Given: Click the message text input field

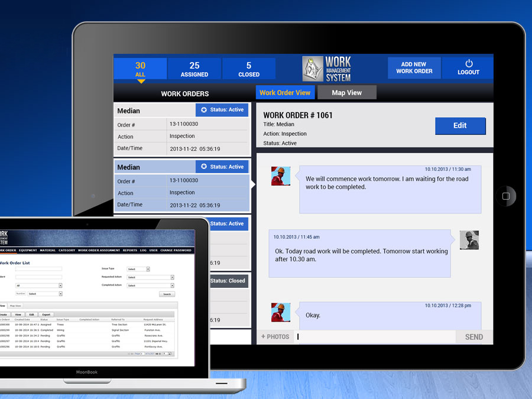Looking at the screenshot, I should [375, 337].
